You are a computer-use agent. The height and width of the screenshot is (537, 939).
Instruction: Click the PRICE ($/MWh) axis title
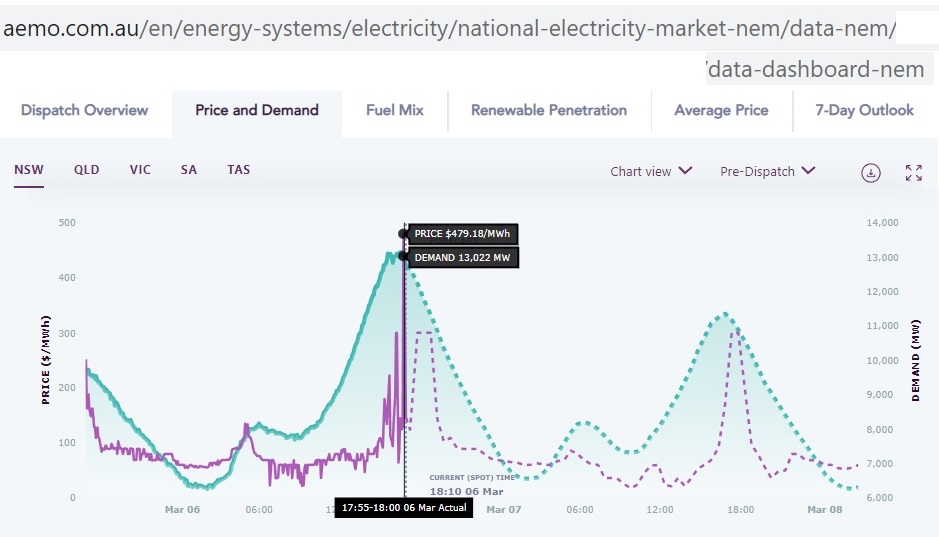(46, 360)
